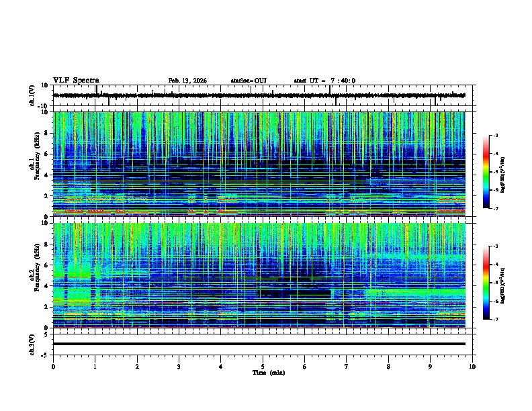Viewport: 532px width, 411px height.
Task: Click the "ch.3(V)" axis label
Action: pos(32,345)
